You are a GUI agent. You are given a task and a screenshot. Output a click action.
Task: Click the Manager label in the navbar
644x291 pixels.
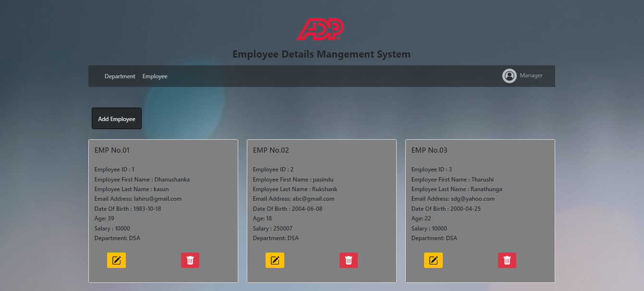click(531, 75)
